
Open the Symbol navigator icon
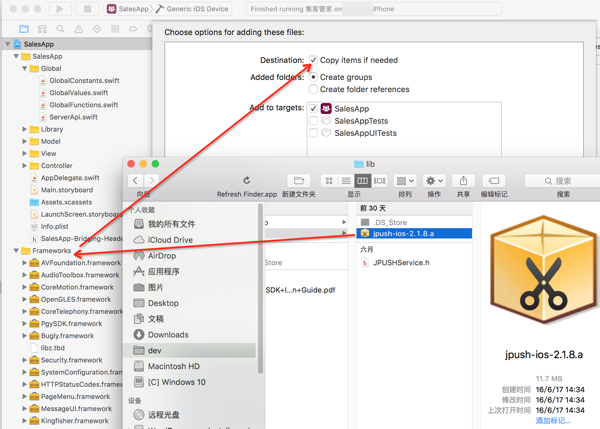[42, 29]
